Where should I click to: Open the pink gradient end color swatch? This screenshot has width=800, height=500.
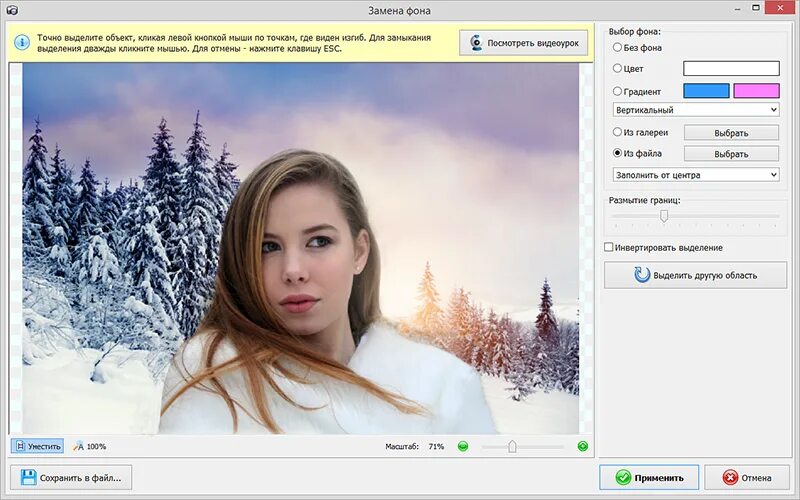[x=756, y=91]
